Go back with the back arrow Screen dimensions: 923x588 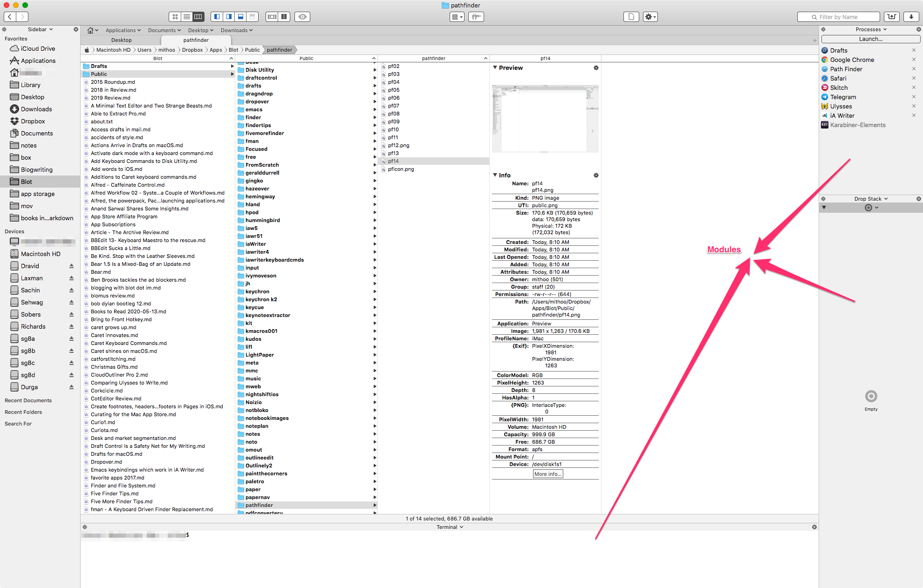pos(10,17)
